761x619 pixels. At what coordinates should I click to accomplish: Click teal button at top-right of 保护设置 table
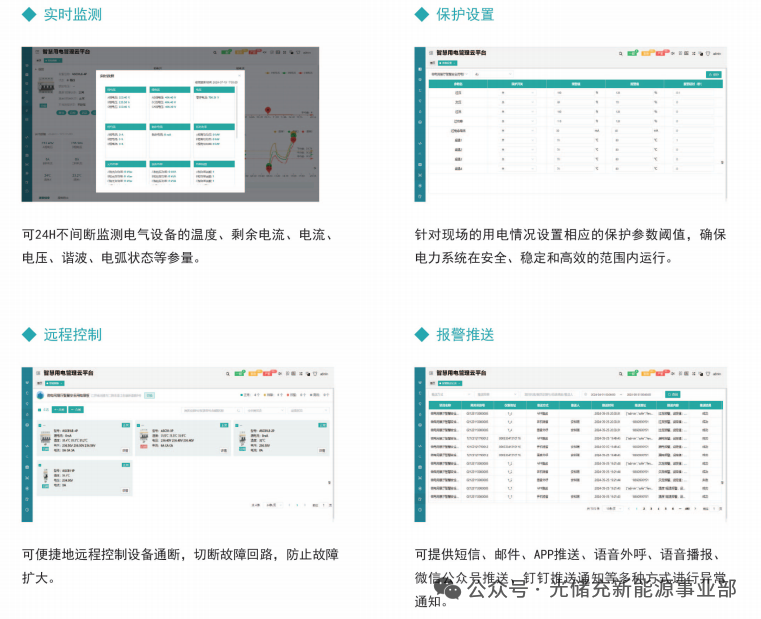coord(715,73)
